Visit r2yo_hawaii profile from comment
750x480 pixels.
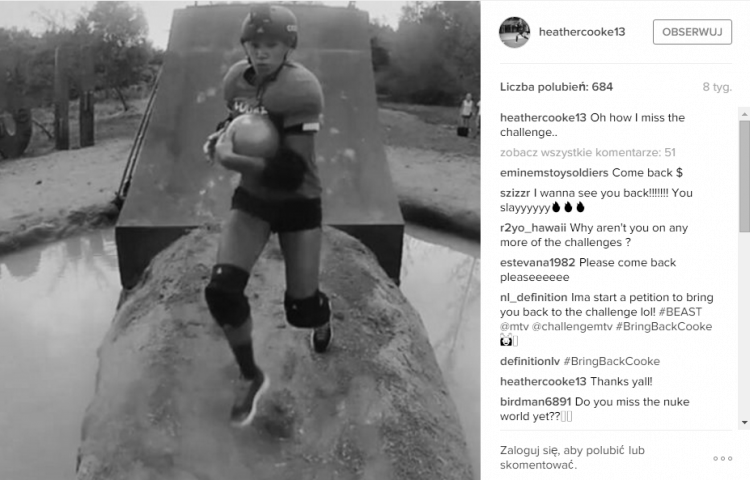(533, 228)
